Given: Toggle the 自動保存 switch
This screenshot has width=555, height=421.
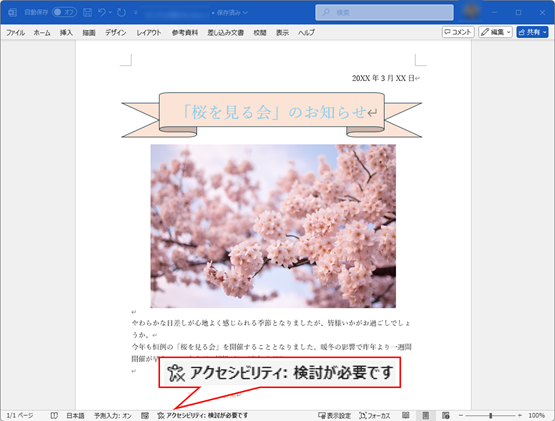Looking at the screenshot, I should [64, 12].
